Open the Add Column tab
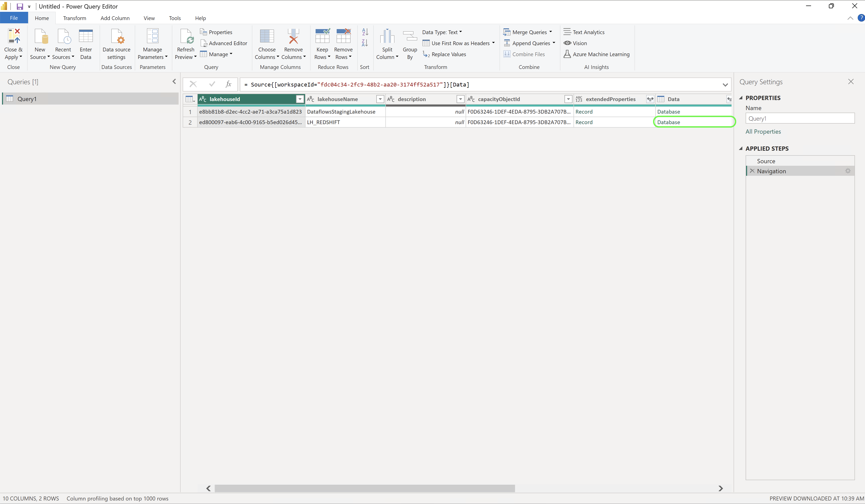 (x=115, y=18)
